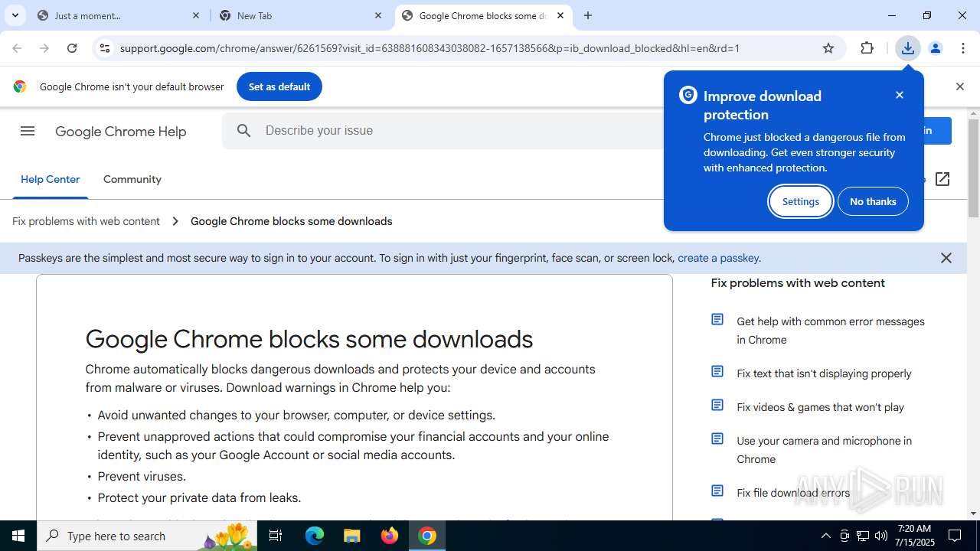Dismiss the passkeys notification banner
Viewport: 980px width, 551px height.
coord(946,258)
